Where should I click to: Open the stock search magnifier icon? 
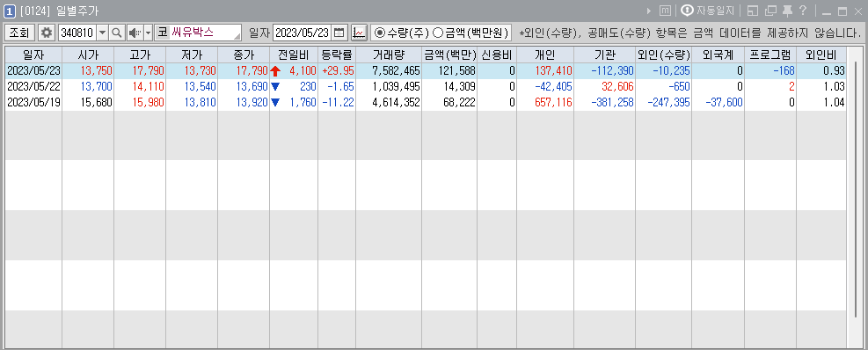(117, 33)
